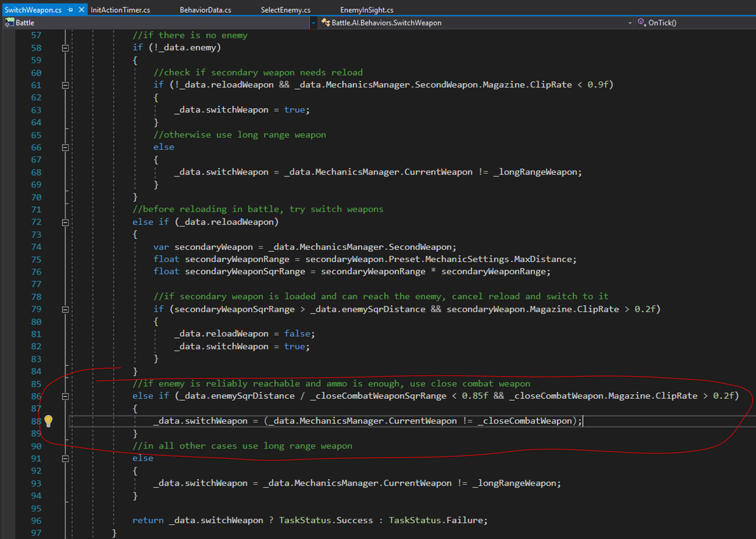Image resolution: width=756 pixels, height=539 pixels.
Task: Click '_closeCombatWeaponSqrRange' on line 86
Action: pyautogui.click(x=379, y=395)
